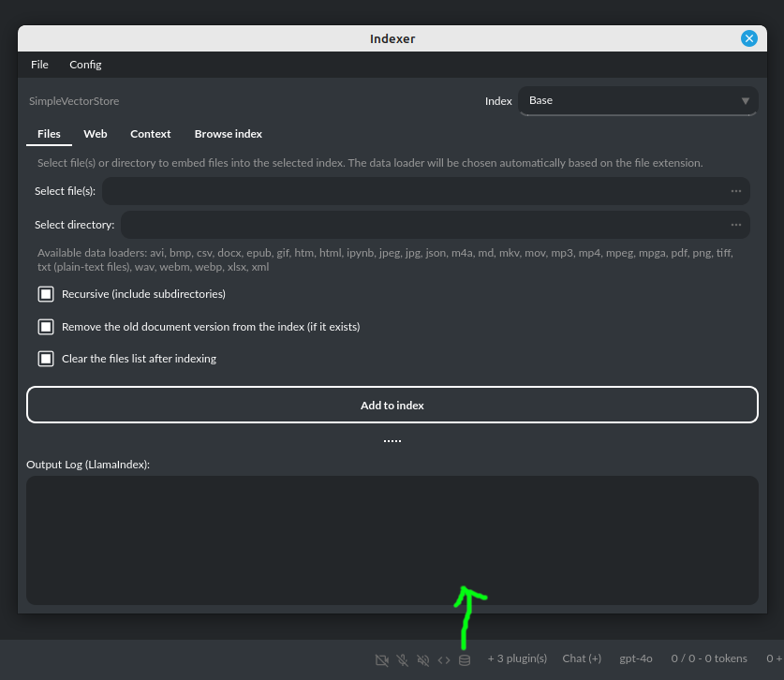This screenshot has width=784, height=680.
Task: Open the Config menu
Action: pos(85,65)
